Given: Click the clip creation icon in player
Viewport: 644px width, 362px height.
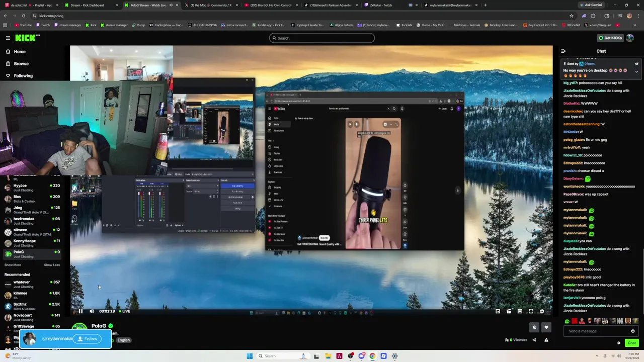Looking at the screenshot, I should click(x=509, y=311).
